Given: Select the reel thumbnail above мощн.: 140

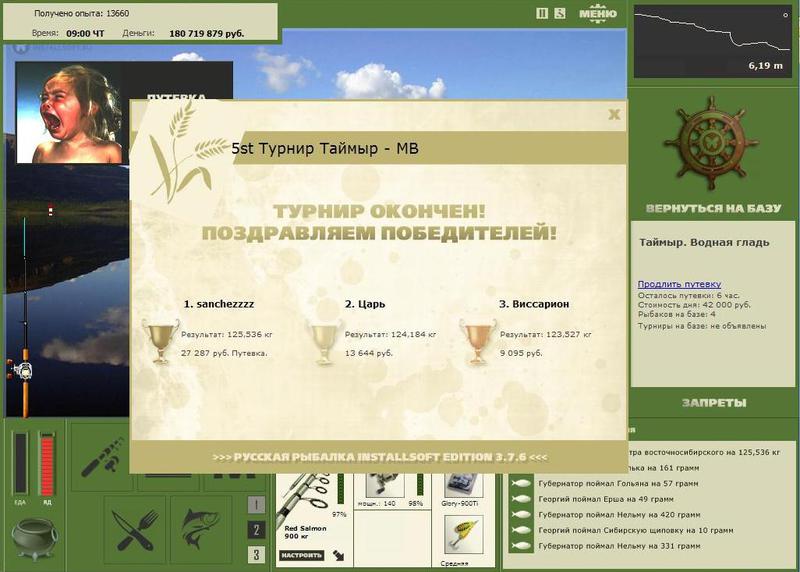Looking at the screenshot, I should coord(385,485).
